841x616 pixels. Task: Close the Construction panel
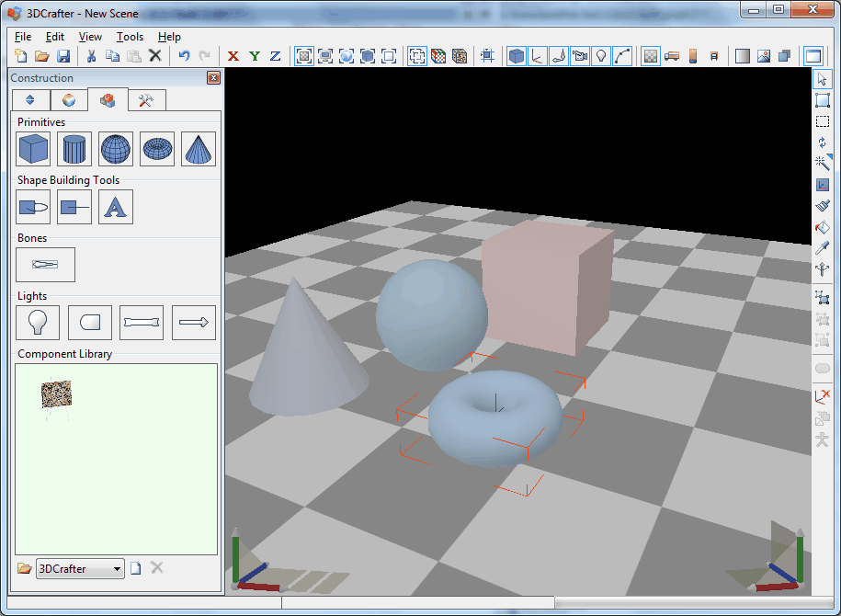coord(213,78)
